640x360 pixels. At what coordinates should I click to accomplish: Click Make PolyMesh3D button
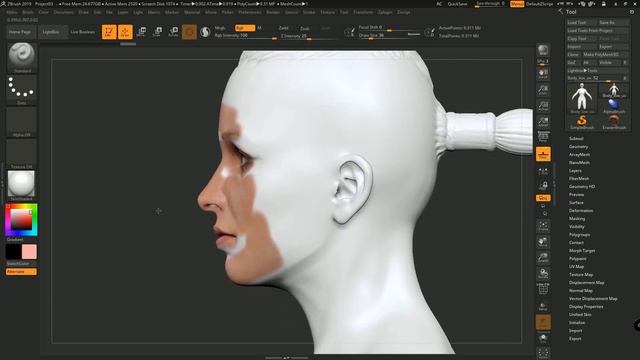coord(605,54)
